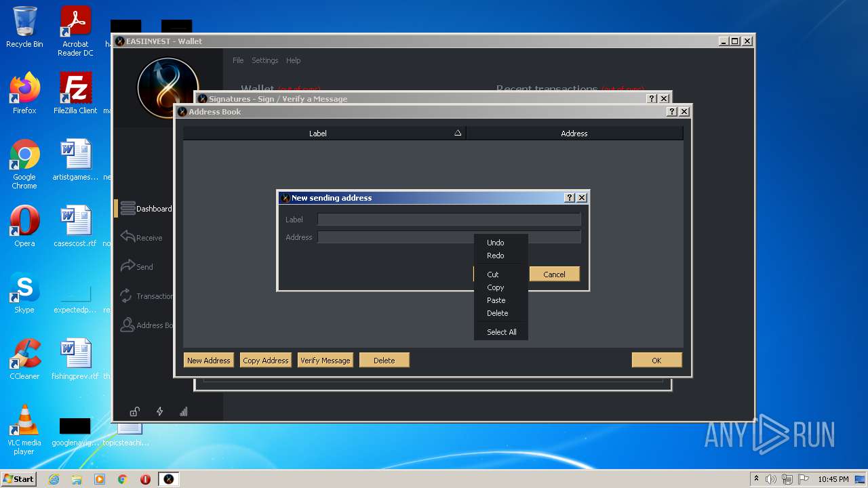Choose Select All from the context menu
This screenshot has width=868, height=488.
pyautogui.click(x=500, y=332)
